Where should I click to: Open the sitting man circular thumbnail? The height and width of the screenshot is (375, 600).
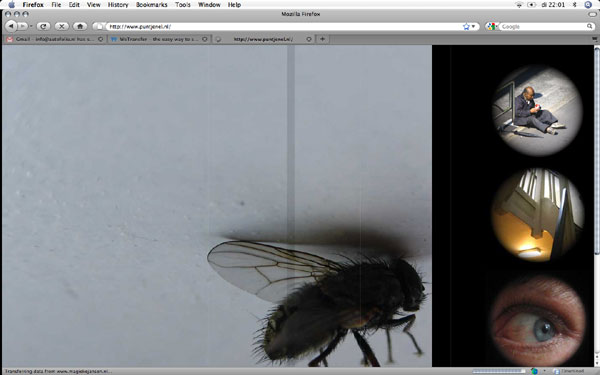538,111
